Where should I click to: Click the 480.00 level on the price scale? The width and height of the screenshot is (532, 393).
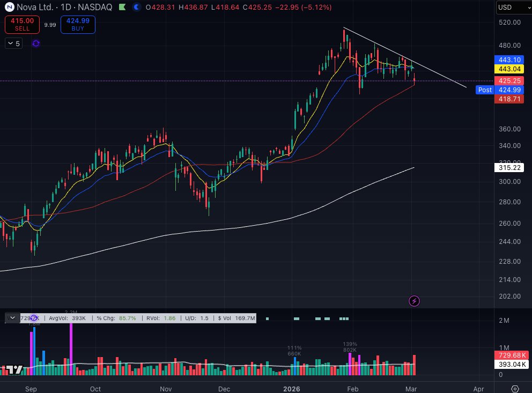[509, 45]
